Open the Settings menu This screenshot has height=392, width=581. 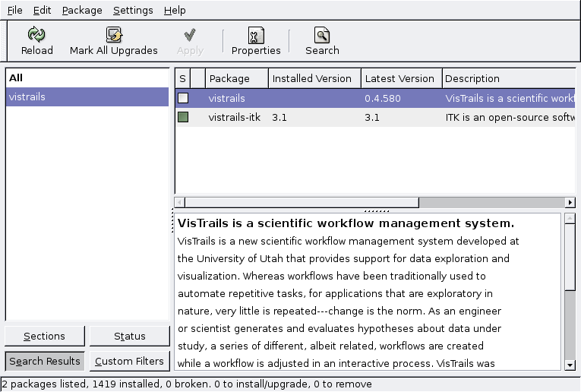pyautogui.click(x=133, y=11)
